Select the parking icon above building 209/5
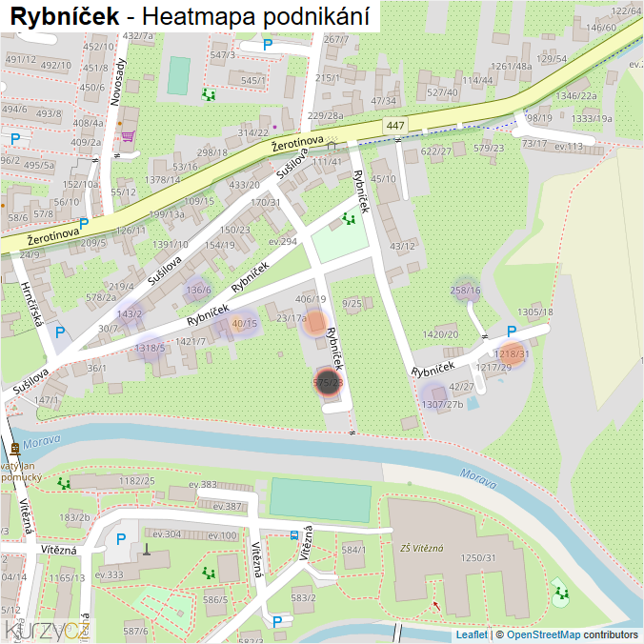 click(x=84, y=224)
